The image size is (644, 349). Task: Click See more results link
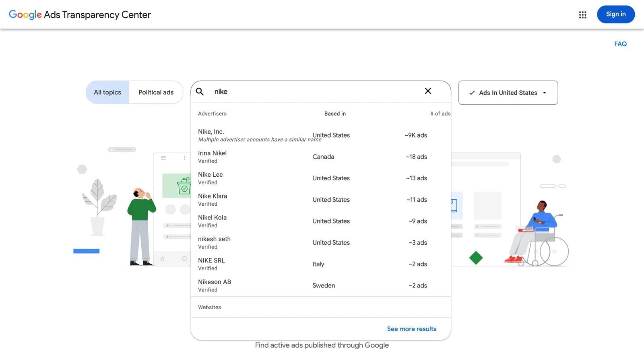[411, 329]
